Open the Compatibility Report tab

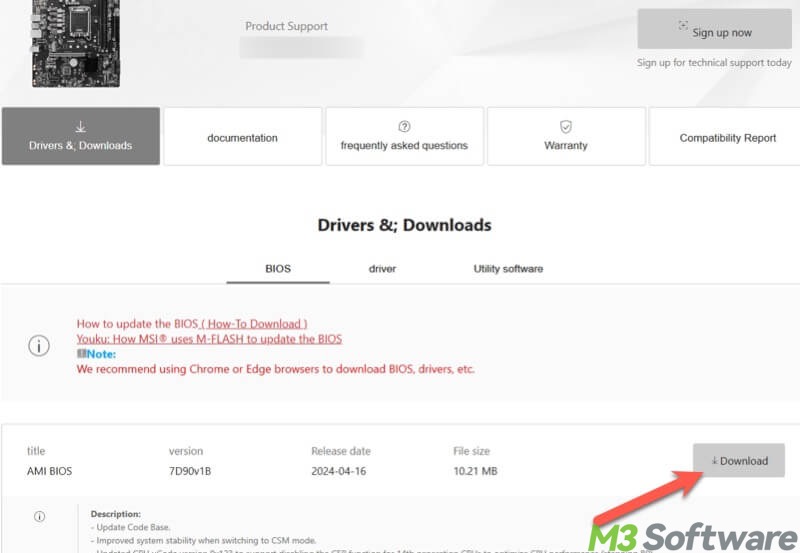coord(727,138)
